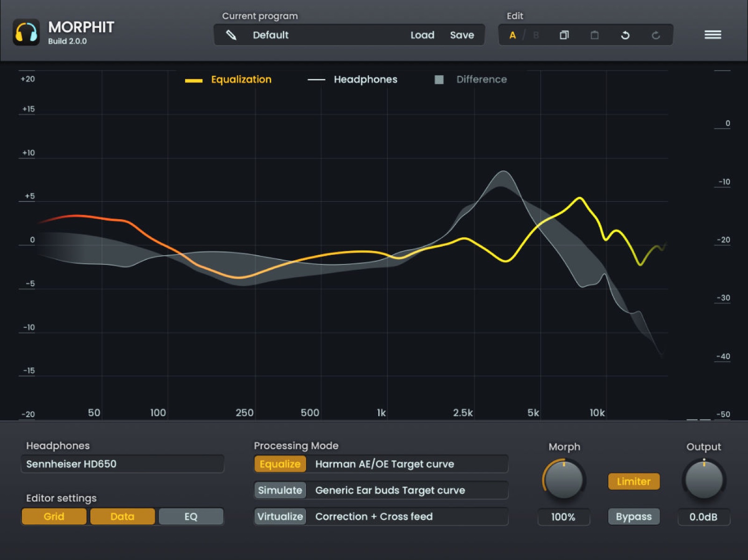Click the Save program button
The height and width of the screenshot is (560, 748).
coord(462,35)
